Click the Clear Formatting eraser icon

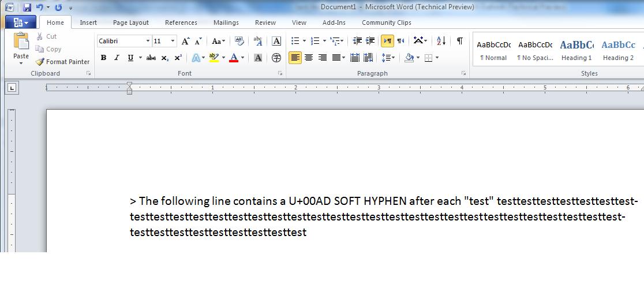point(239,41)
